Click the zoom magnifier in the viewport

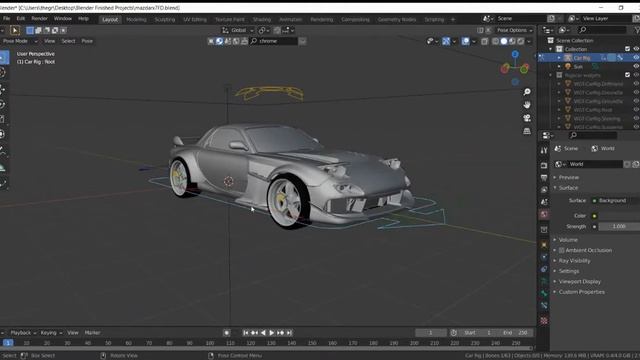pyautogui.click(x=527, y=92)
